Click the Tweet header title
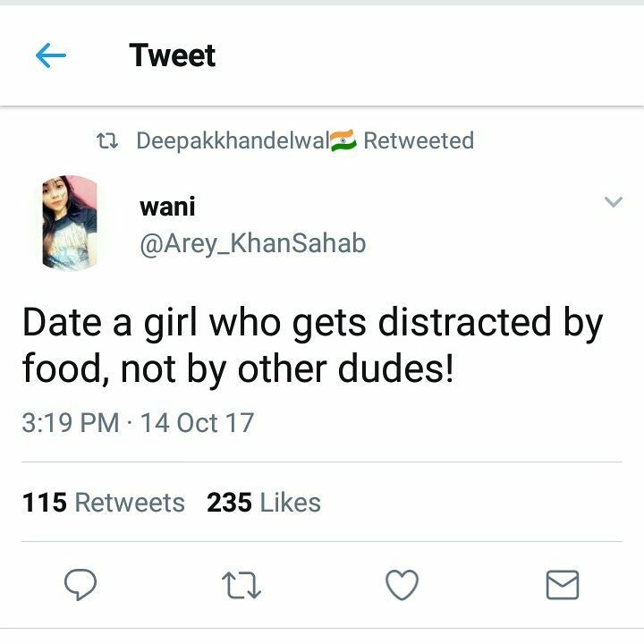Screen dimensions: 644x644 (x=172, y=55)
